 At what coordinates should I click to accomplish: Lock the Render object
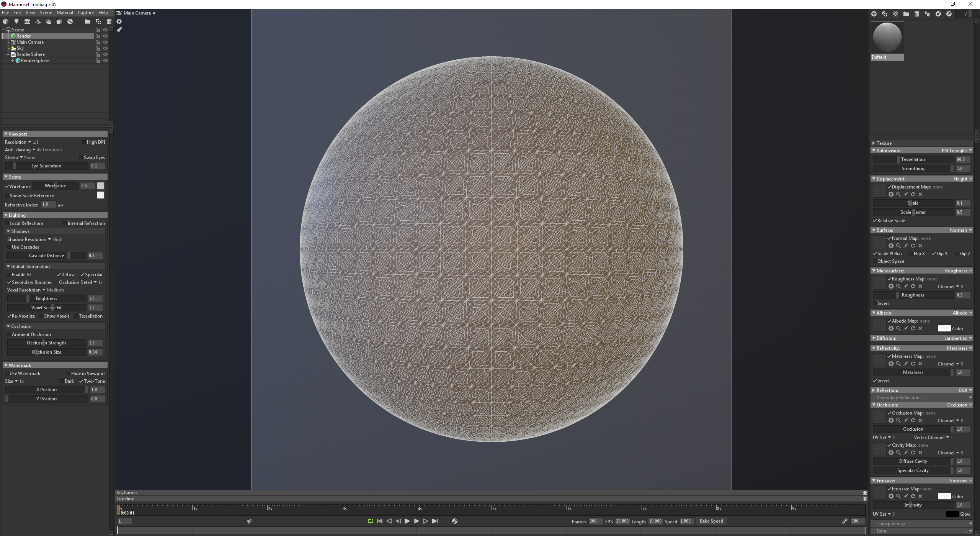[98, 36]
